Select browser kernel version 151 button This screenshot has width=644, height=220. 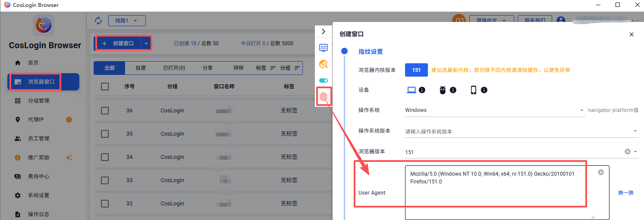(416, 70)
